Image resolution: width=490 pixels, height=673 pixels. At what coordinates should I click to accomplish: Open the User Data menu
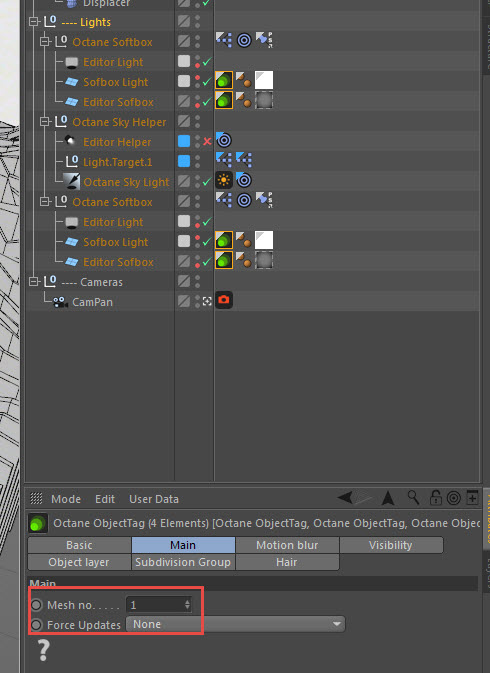point(154,499)
